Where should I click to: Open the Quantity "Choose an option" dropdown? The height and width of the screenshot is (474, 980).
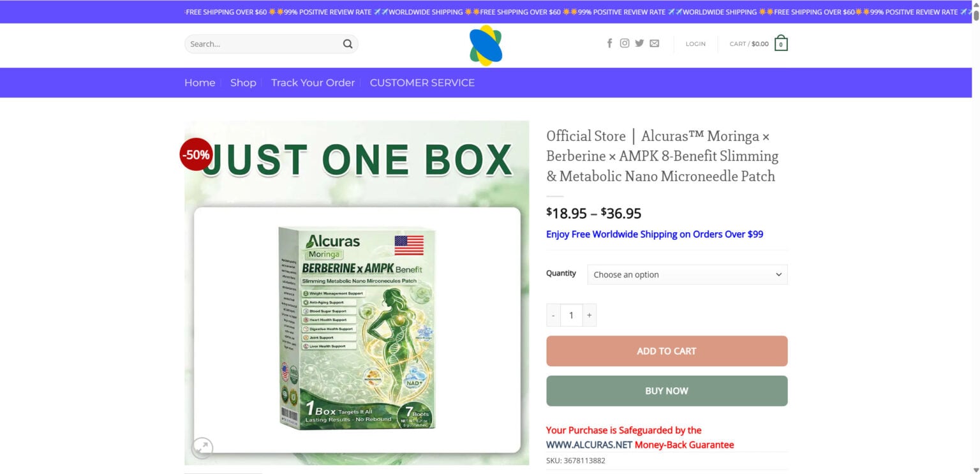coord(687,274)
